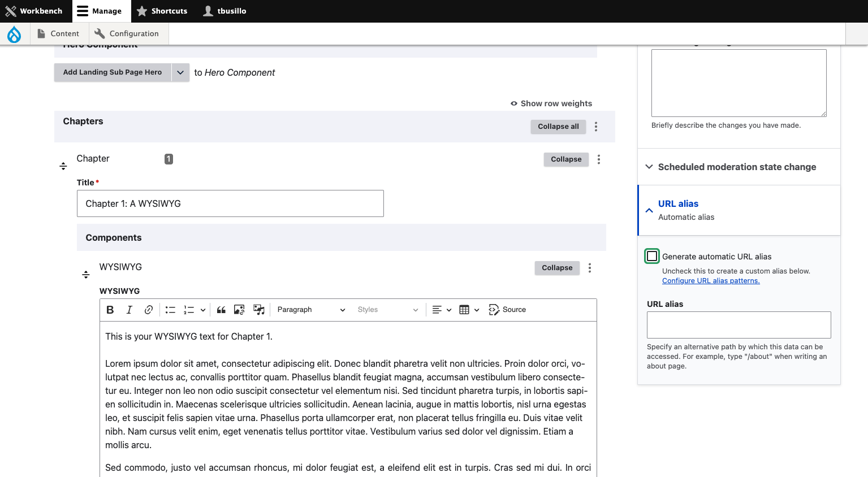Collapse the WYSIWYG component
Image resolution: width=868 pixels, height=477 pixels.
pos(557,268)
